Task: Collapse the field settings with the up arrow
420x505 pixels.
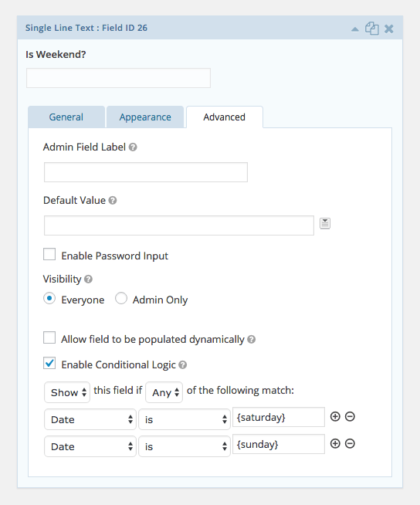Action: [x=355, y=29]
